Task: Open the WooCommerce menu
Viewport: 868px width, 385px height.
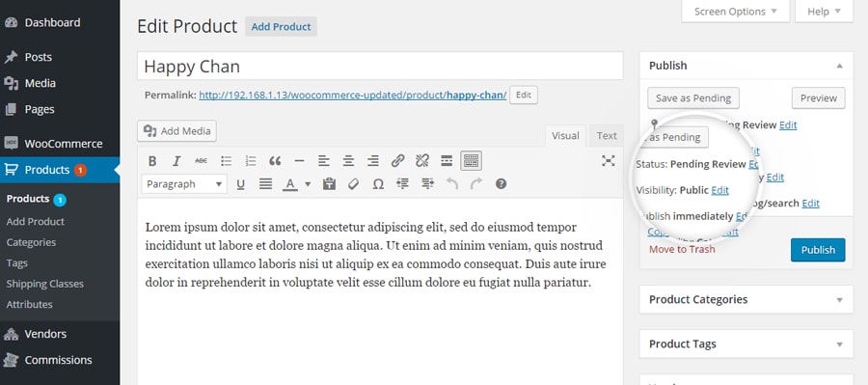Action: (x=60, y=144)
